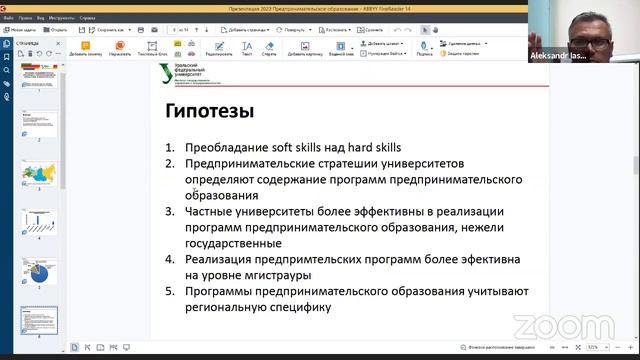This screenshot has width=640, height=360.
Task: Click the trash delete page icon
Action: pyautogui.click(x=30, y=53)
